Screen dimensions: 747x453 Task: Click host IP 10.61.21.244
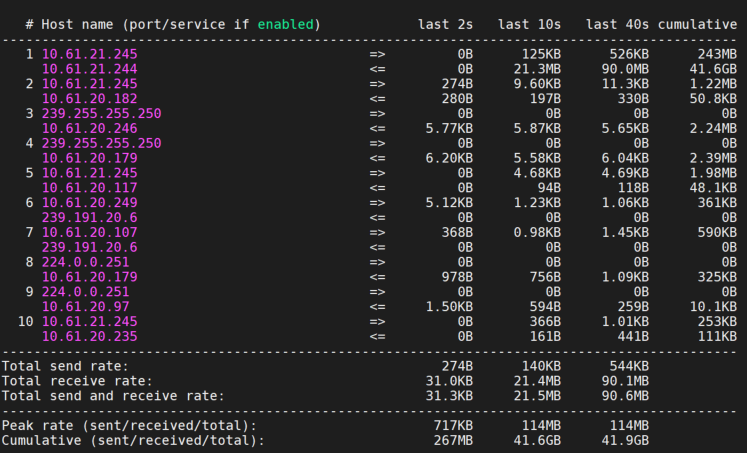(90, 69)
